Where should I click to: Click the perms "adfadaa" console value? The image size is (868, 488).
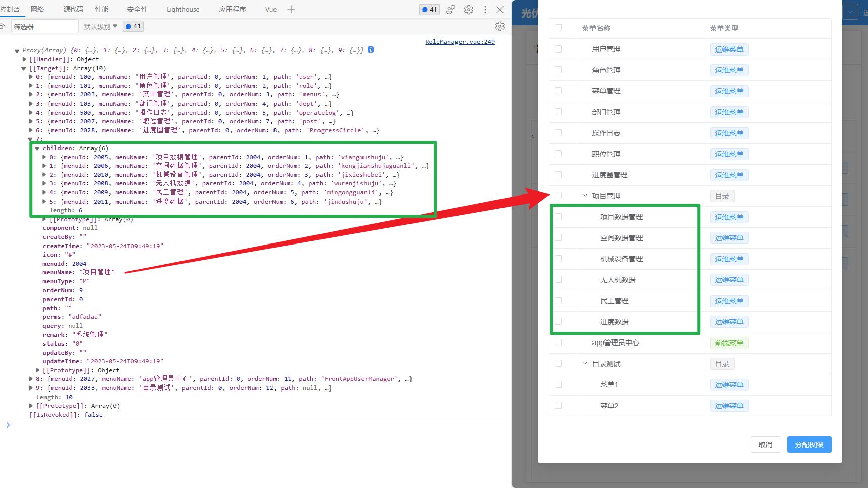click(x=85, y=317)
